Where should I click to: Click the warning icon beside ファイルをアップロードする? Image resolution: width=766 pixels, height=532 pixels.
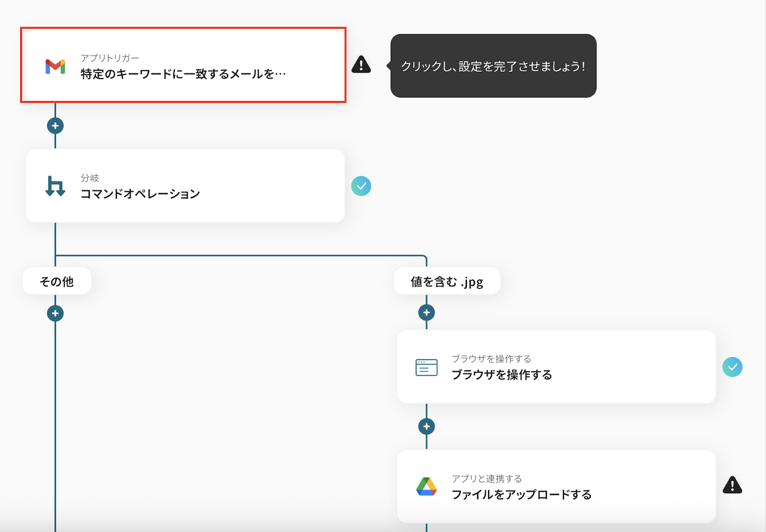(732, 485)
